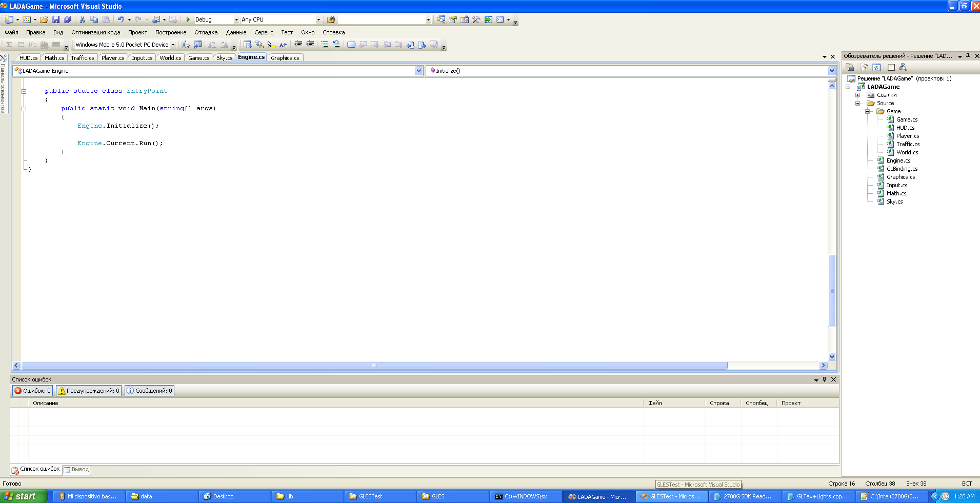
Task: Select GLBinding.cs in Solution Explorer
Action: click(x=902, y=169)
